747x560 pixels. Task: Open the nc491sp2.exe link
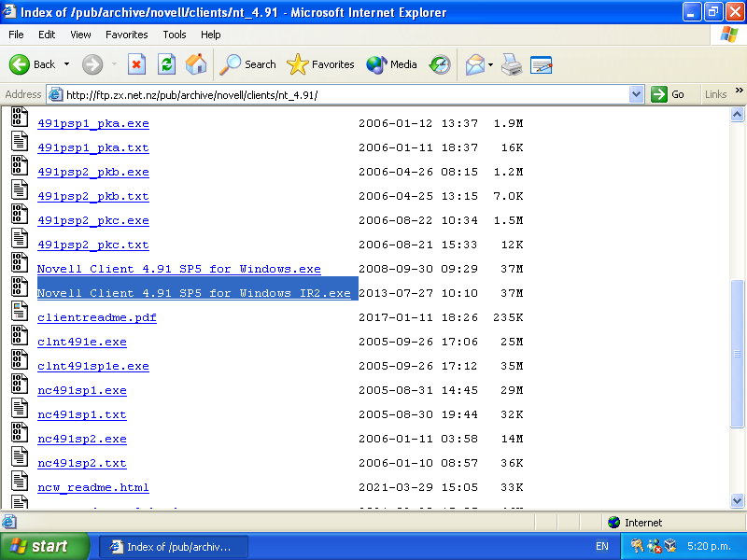tap(82, 439)
